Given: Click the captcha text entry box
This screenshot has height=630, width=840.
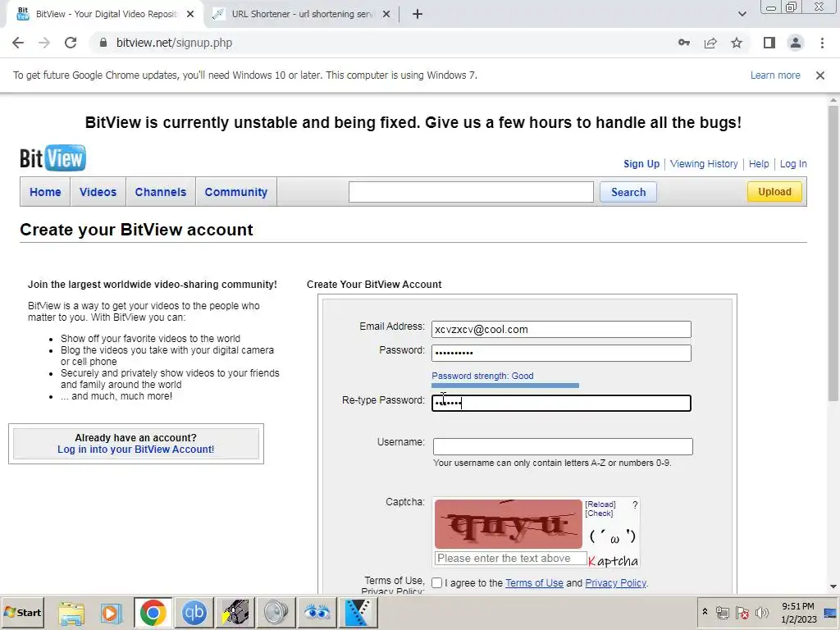Looking at the screenshot, I should pos(510,558).
